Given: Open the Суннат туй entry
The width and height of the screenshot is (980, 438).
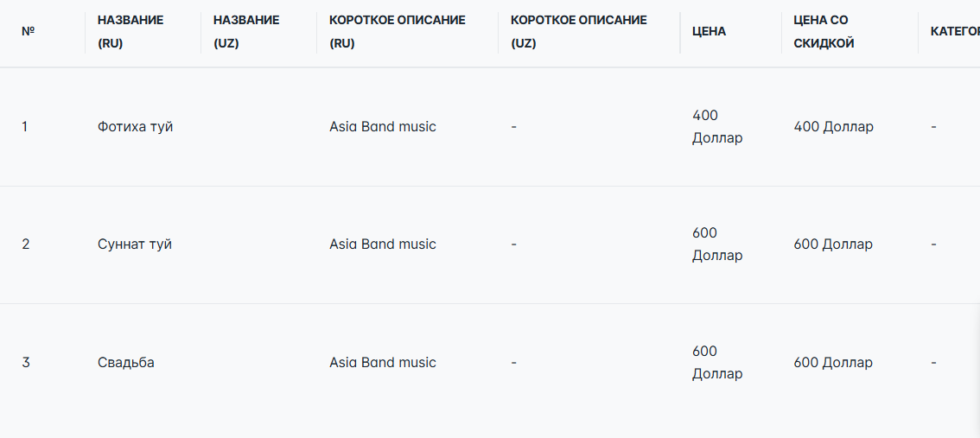Looking at the screenshot, I should pos(135,244).
